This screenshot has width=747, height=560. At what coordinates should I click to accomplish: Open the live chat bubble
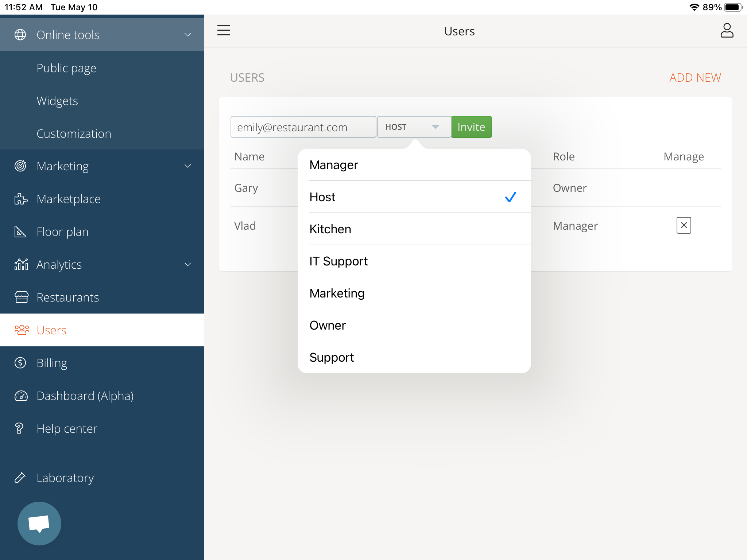39,523
